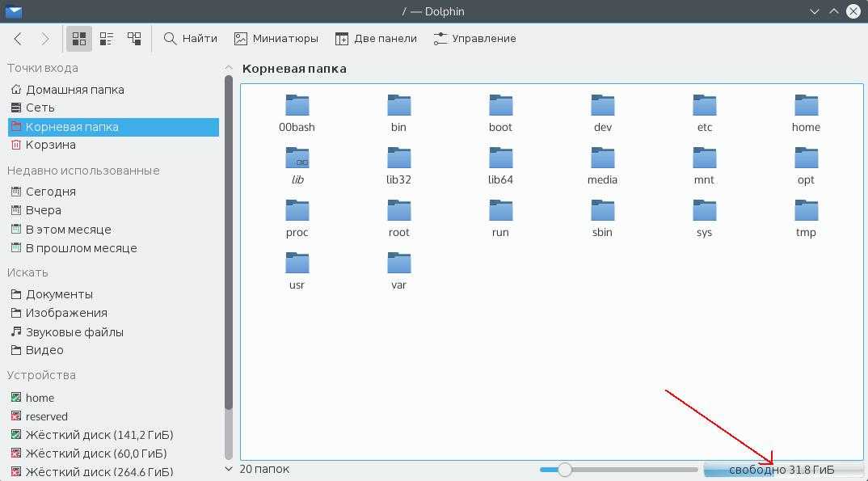Collapse places panel with up chevron

[229, 68]
